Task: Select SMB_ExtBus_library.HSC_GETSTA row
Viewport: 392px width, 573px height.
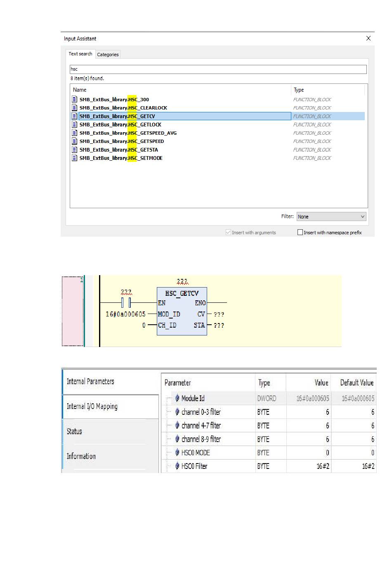Action: click(x=218, y=150)
